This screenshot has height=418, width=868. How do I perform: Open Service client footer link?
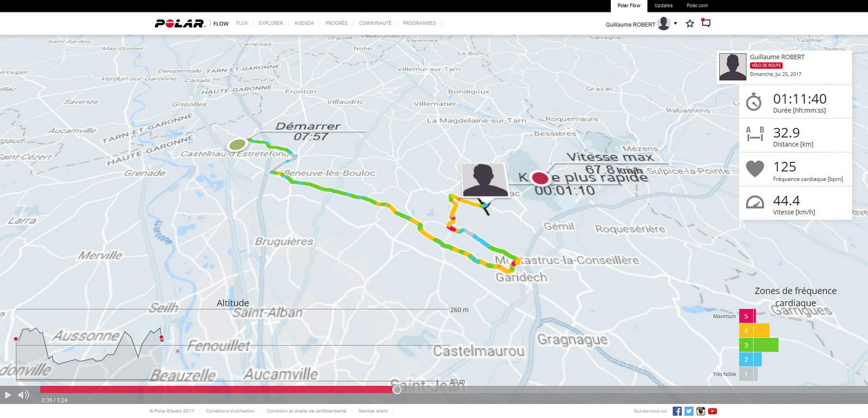(x=373, y=411)
